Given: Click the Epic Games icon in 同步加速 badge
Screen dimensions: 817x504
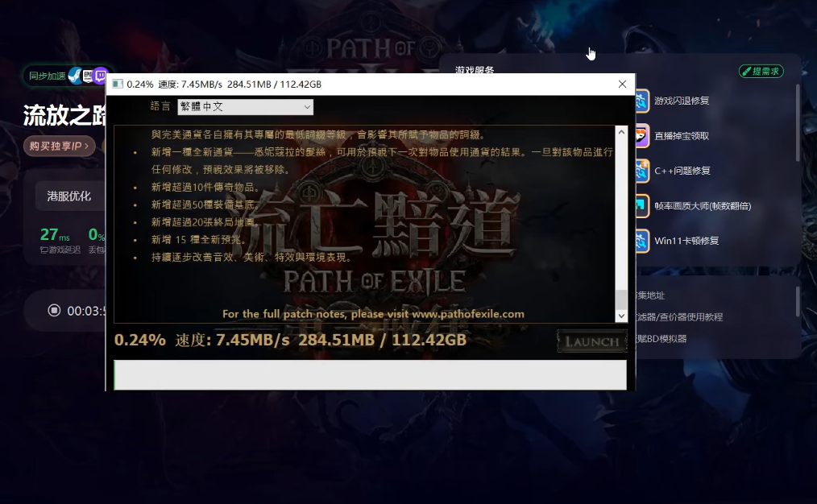Looking at the screenshot, I should 88,76.
